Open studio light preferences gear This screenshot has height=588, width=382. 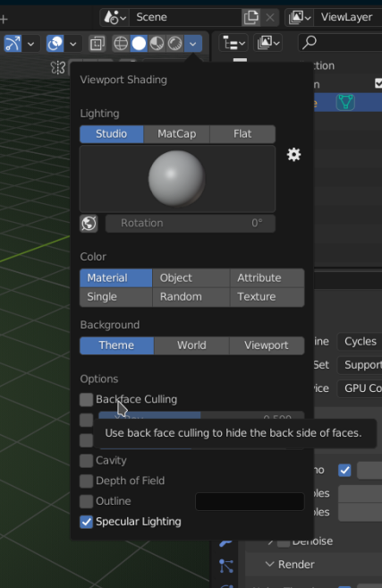[x=294, y=155]
